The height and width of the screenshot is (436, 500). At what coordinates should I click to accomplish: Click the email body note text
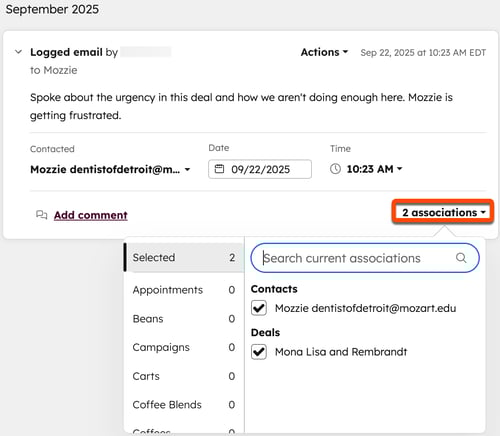(241, 106)
